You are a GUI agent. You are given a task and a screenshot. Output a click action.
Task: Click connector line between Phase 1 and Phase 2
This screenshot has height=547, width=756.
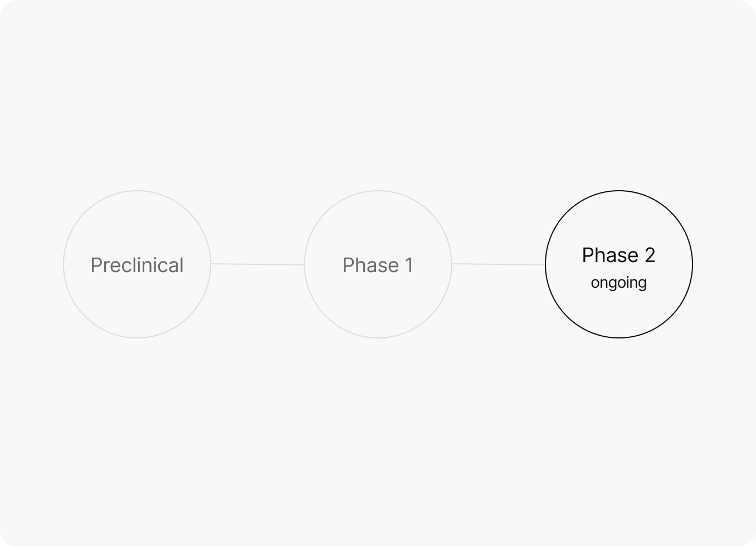click(498, 264)
